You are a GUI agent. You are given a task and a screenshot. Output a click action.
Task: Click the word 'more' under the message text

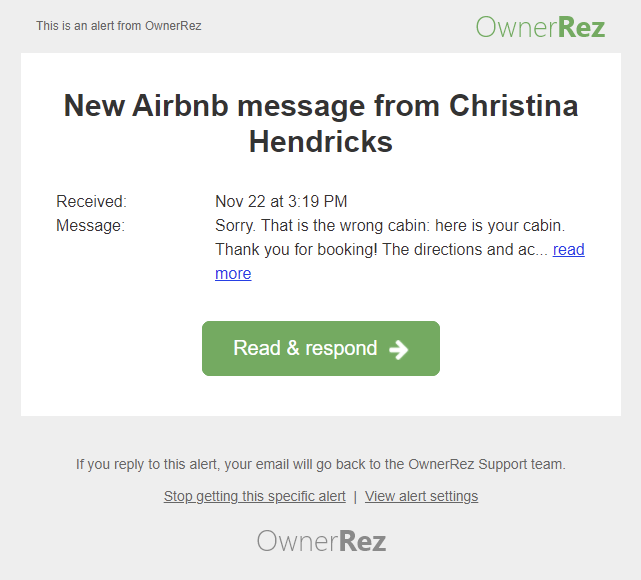click(233, 273)
